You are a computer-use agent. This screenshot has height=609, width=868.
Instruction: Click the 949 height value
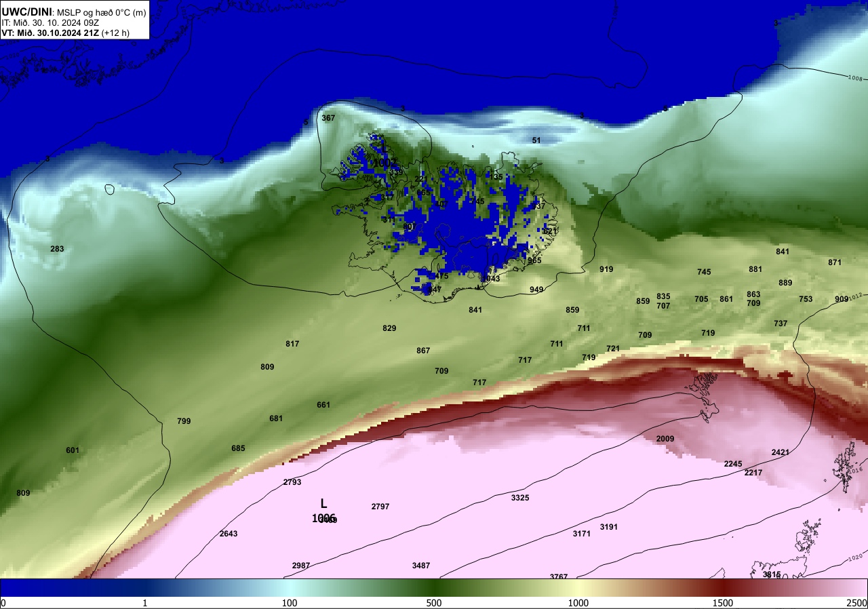click(536, 290)
